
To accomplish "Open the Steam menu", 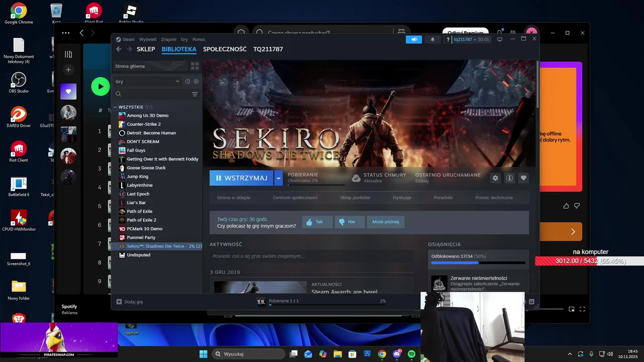I will pos(126,39).
